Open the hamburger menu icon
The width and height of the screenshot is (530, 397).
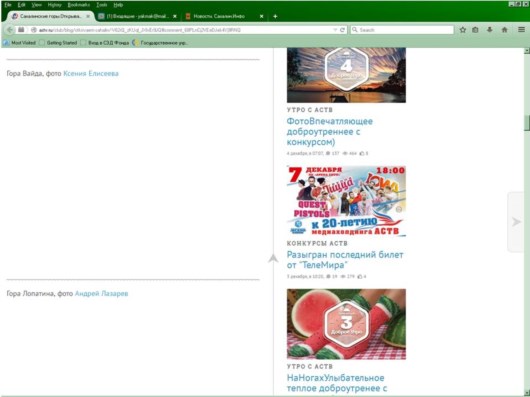click(522, 30)
